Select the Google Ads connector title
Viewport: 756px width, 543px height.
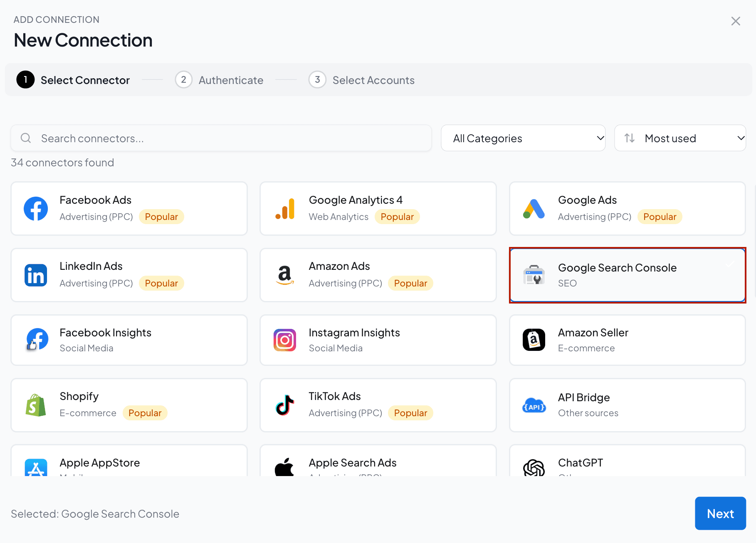(587, 200)
